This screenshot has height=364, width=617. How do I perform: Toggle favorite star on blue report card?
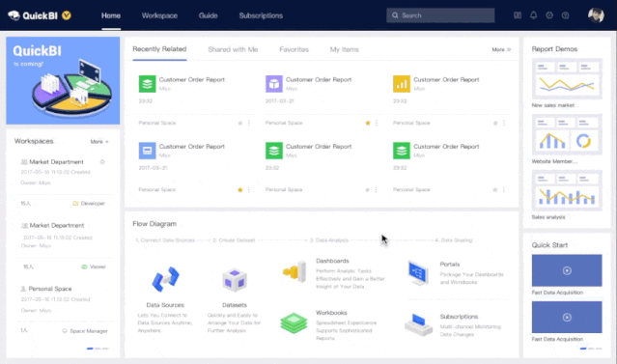(x=240, y=189)
